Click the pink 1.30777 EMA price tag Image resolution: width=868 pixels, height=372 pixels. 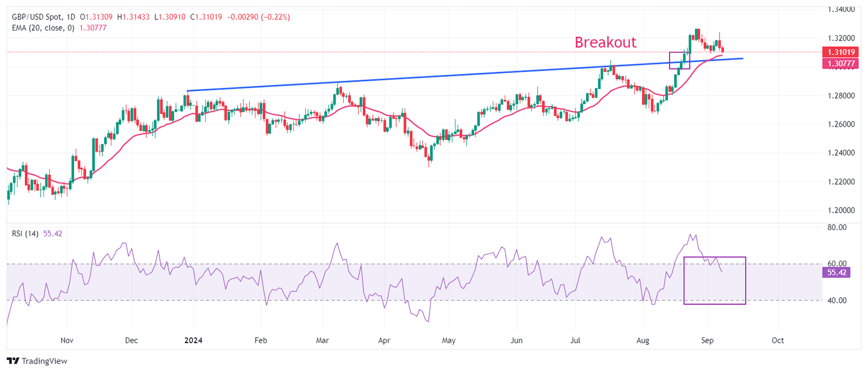click(840, 63)
